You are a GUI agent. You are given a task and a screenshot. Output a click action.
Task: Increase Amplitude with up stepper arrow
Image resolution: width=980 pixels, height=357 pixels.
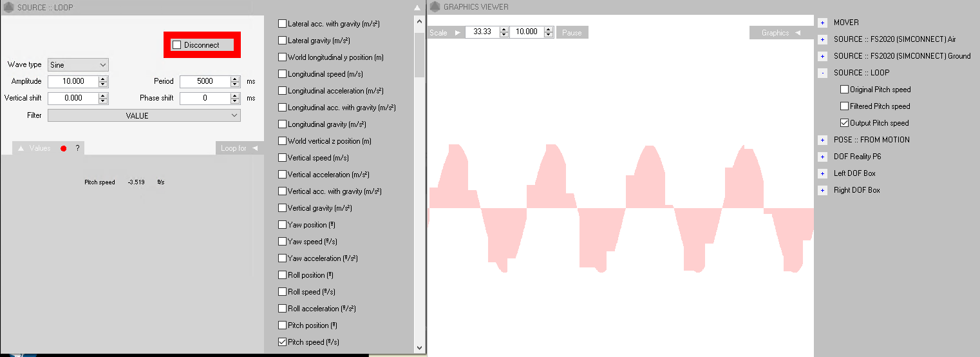click(x=103, y=79)
